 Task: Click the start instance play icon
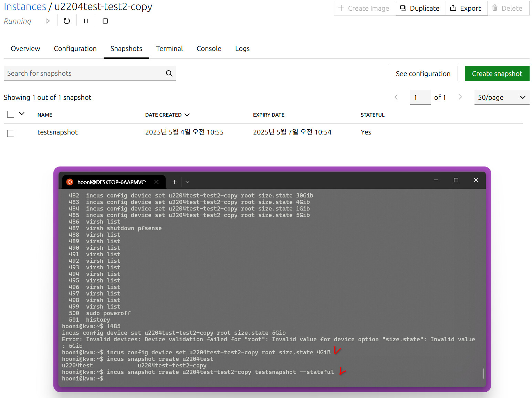[x=48, y=21]
